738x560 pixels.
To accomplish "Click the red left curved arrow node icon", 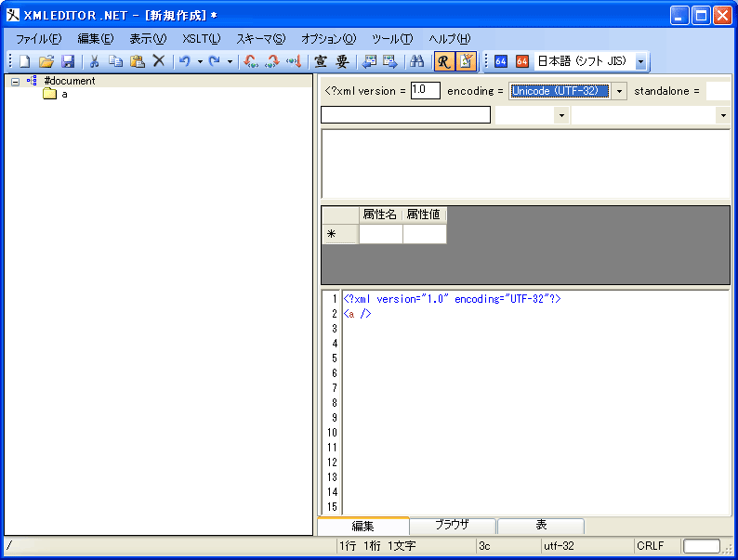I will pos(250,61).
